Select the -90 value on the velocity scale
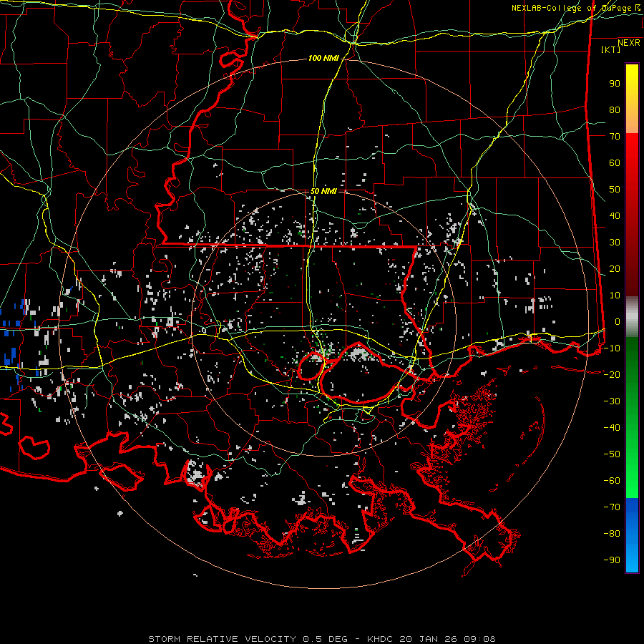 tap(612, 560)
